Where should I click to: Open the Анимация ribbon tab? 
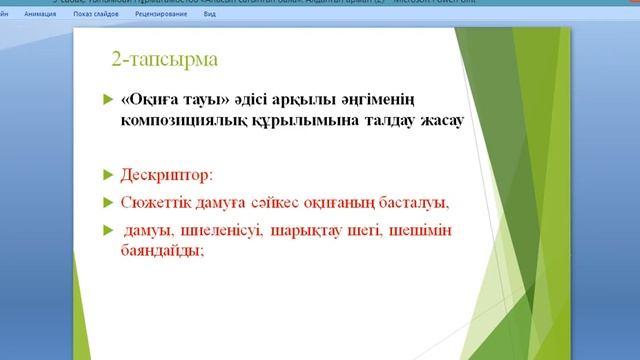click(x=40, y=14)
